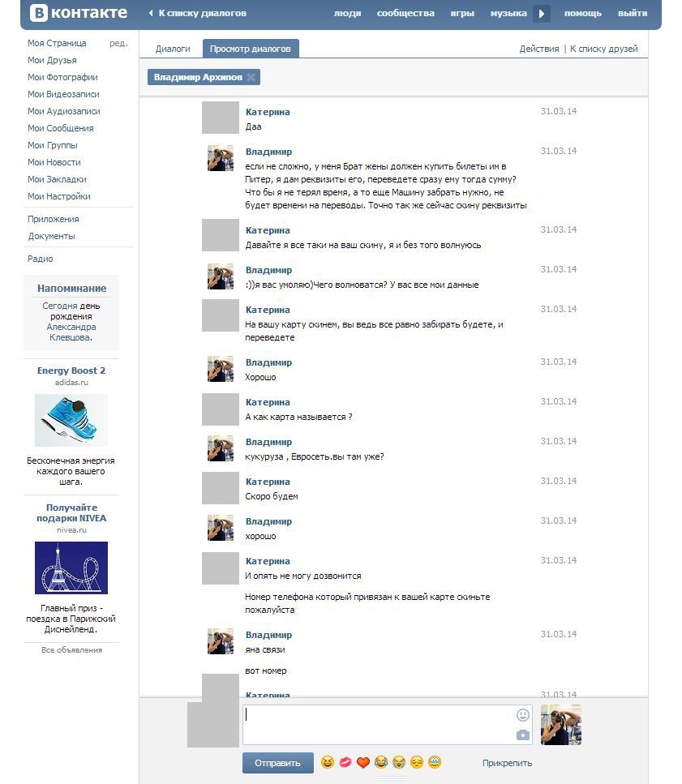Open the Действия actions menu

point(538,49)
